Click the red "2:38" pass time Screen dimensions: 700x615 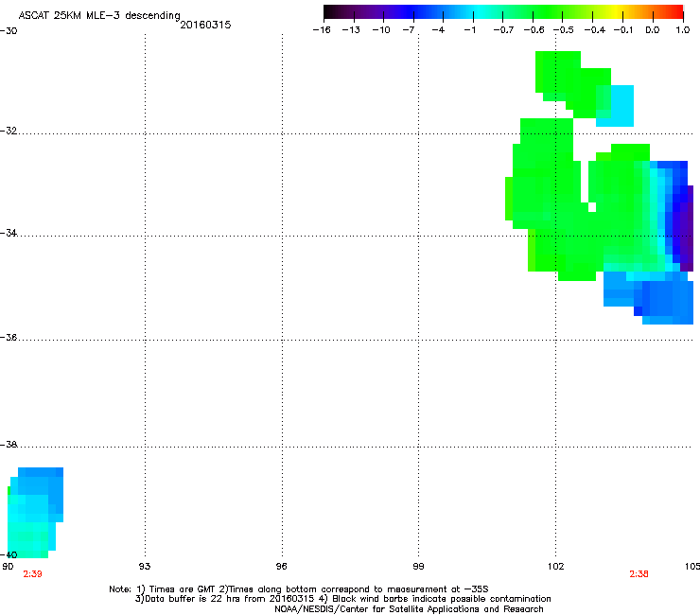pyautogui.click(x=639, y=574)
